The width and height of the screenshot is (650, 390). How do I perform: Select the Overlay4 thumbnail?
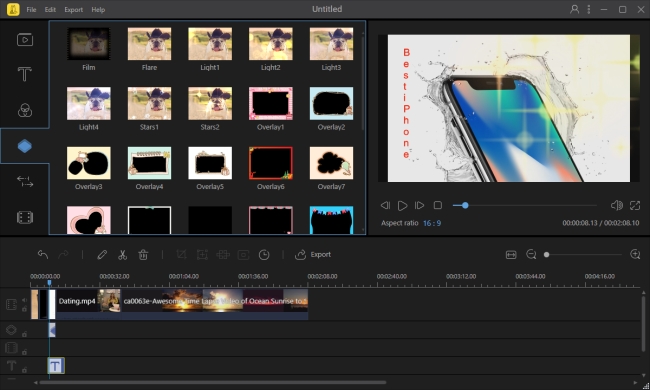pos(149,163)
